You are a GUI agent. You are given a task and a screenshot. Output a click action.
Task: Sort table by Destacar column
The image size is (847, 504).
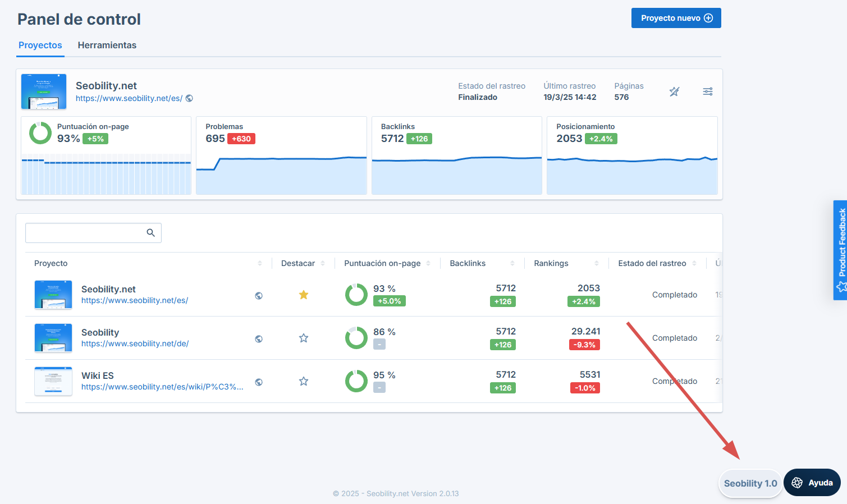(x=323, y=263)
